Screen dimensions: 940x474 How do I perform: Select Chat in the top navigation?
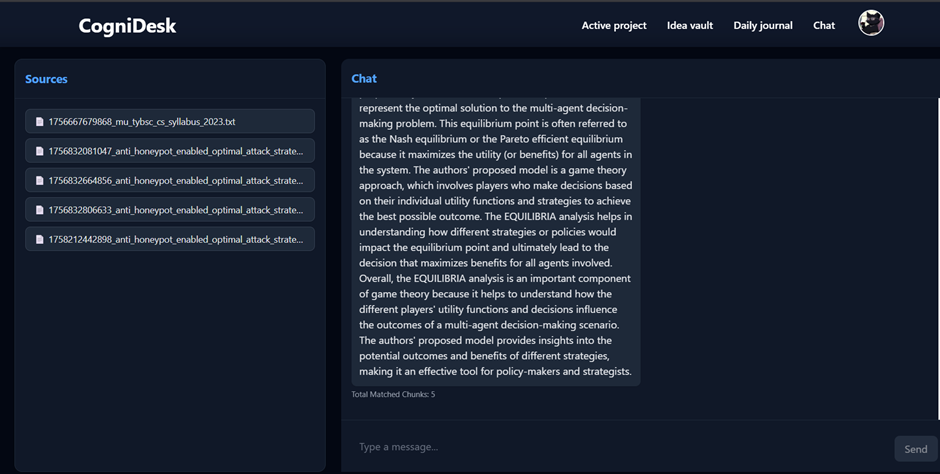click(824, 26)
